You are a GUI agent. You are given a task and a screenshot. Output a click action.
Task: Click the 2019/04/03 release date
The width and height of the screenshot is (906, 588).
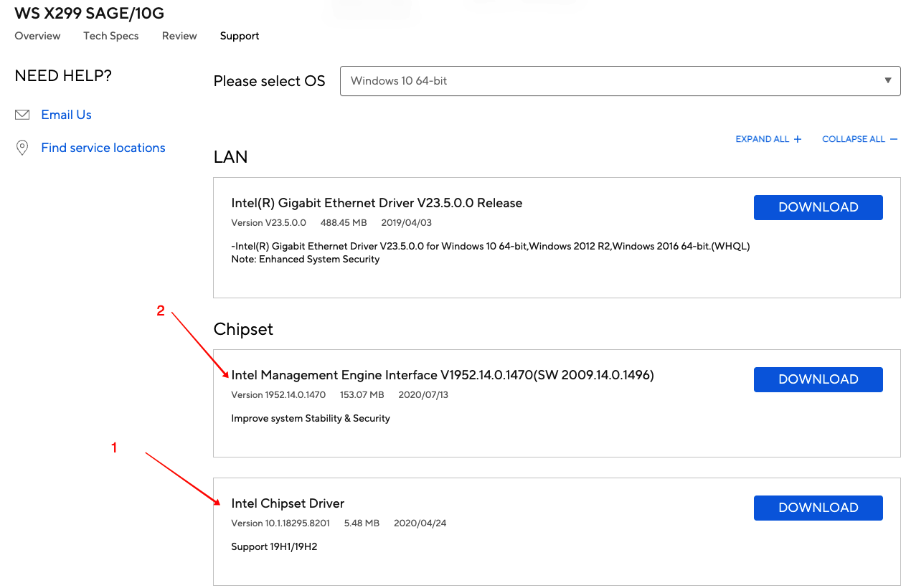point(407,223)
